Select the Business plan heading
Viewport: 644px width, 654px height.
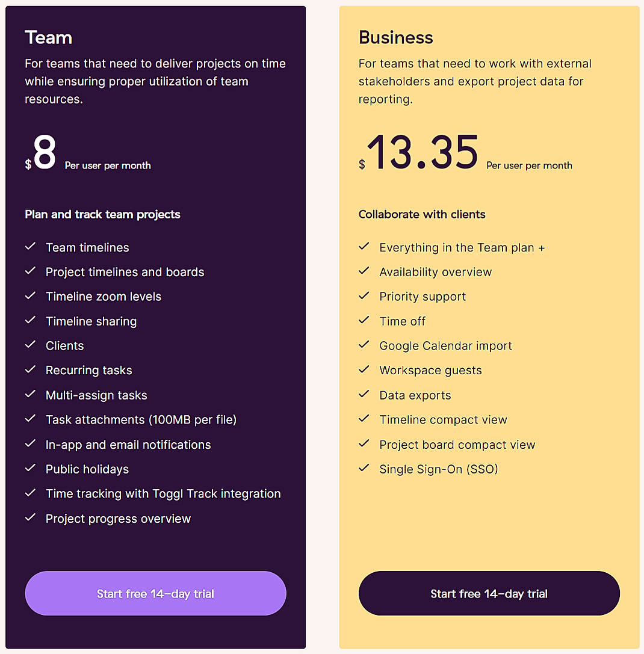pos(395,37)
